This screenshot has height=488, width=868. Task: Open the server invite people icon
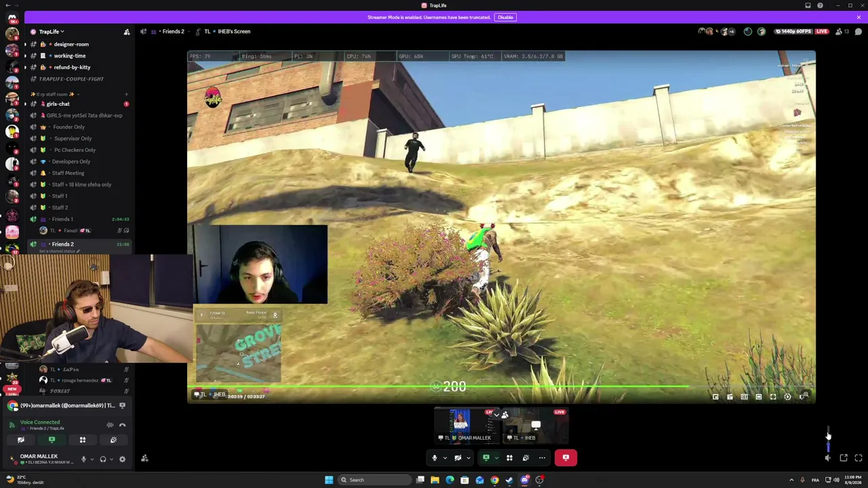point(126,32)
